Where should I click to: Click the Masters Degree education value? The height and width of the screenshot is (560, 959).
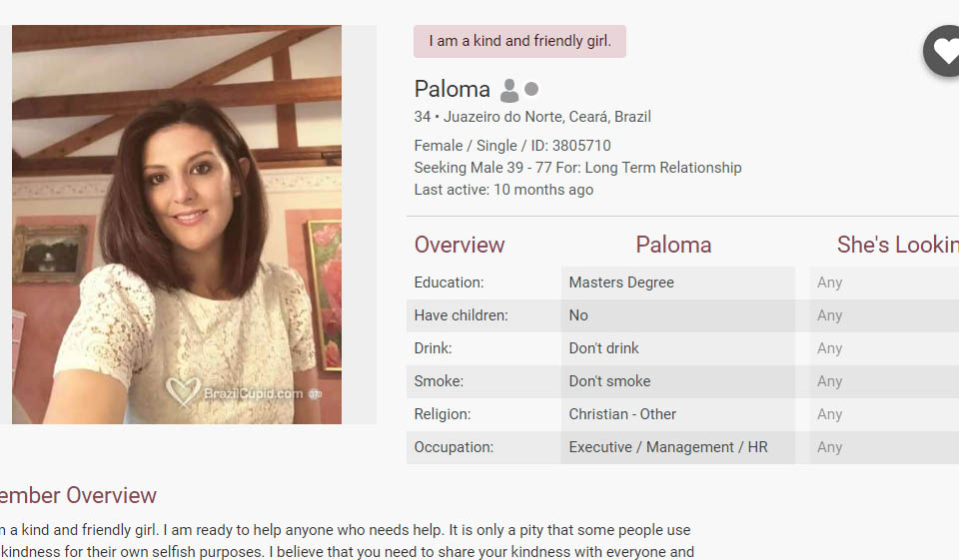(621, 282)
